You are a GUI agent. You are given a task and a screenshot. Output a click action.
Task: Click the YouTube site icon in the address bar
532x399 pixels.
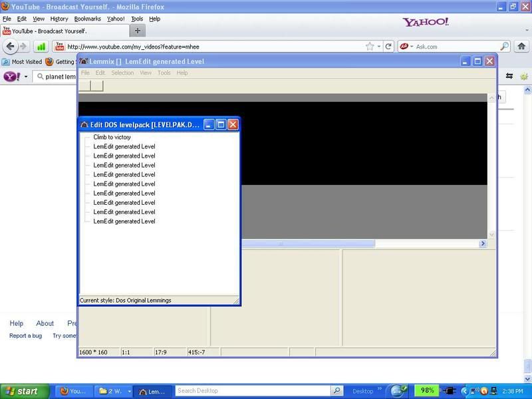point(60,47)
